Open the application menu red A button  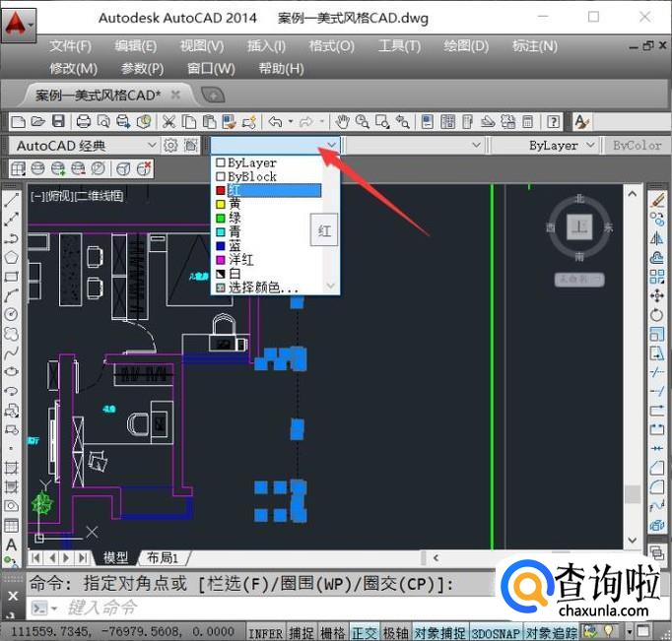pyautogui.click(x=19, y=24)
